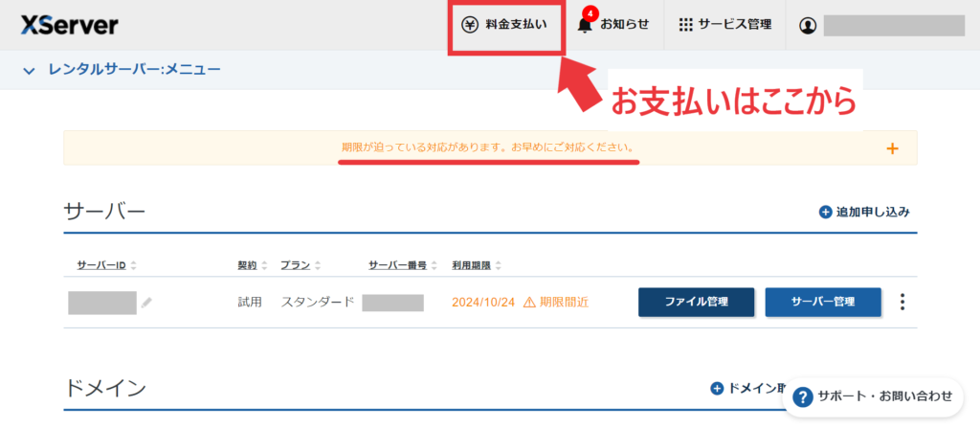This screenshot has height=429, width=980.
Task: Click the XServer logo
Action: click(x=69, y=26)
